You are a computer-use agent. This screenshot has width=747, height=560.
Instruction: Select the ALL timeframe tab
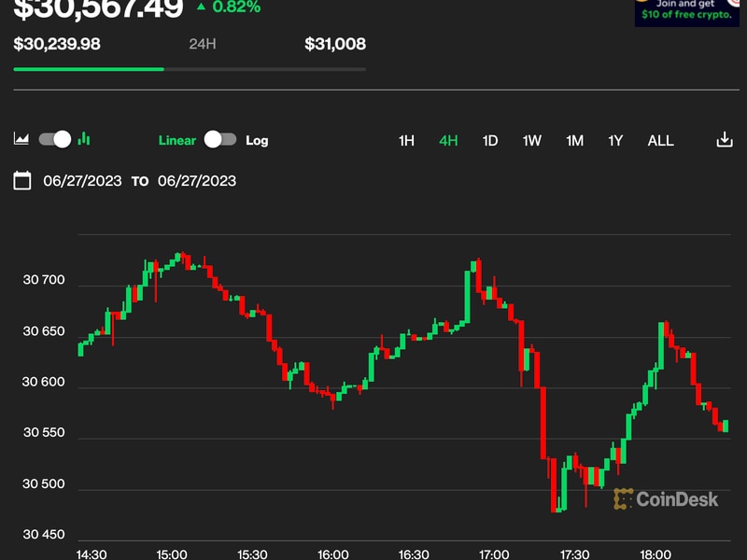pyautogui.click(x=660, y=140)
